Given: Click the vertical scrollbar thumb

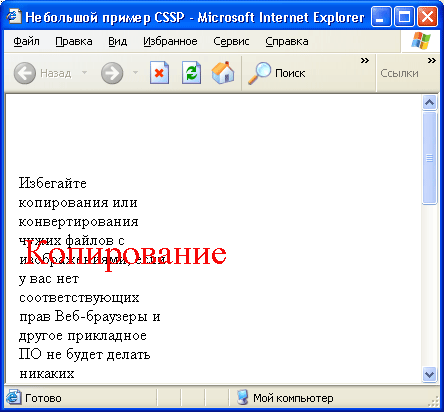Looking at the screenshot, I should point(429,158).
